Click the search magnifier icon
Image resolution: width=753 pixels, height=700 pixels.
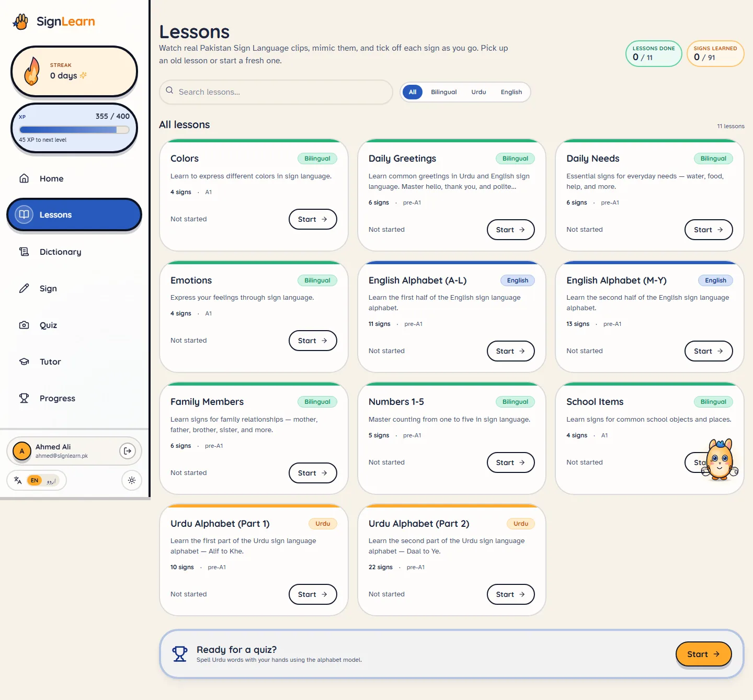(169, 91)
